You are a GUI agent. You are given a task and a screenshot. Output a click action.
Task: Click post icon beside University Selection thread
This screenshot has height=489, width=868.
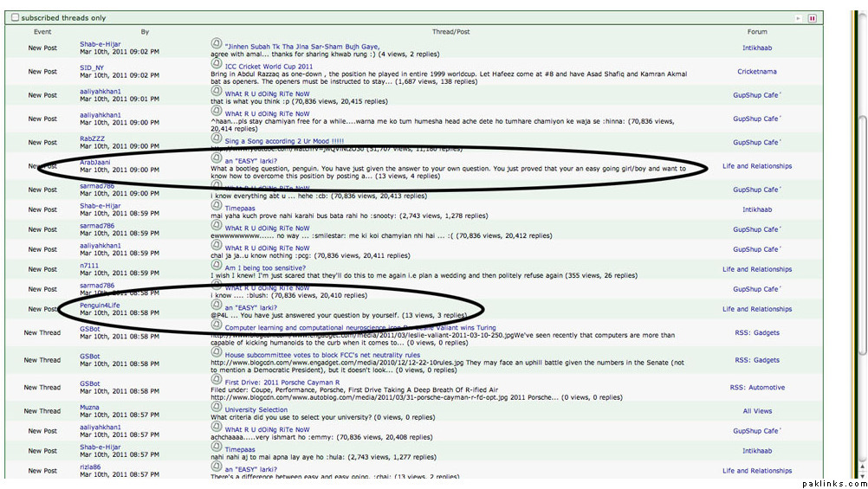pos(217,409)
